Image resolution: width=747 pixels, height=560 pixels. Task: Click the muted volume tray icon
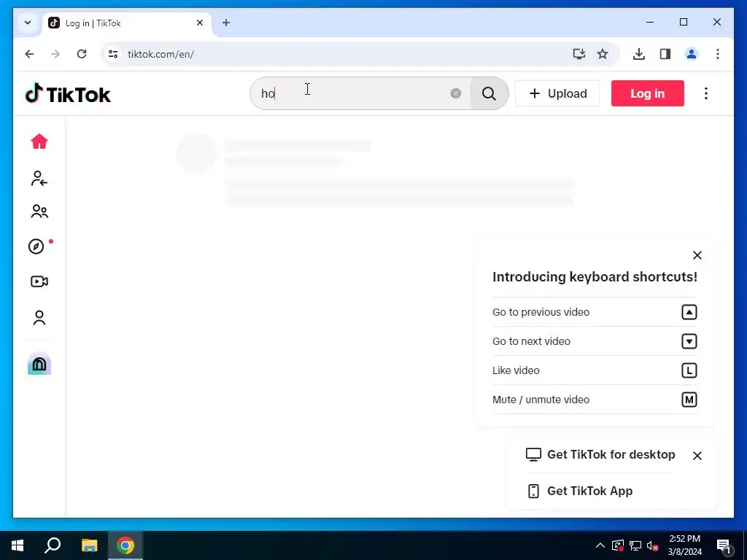pyautogui.click(x=652, y=545)
